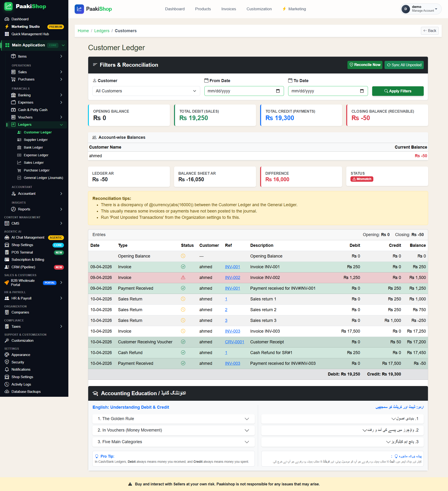Click the Activity Logs clock icon

pyautogui.click(x=7, y=384)
